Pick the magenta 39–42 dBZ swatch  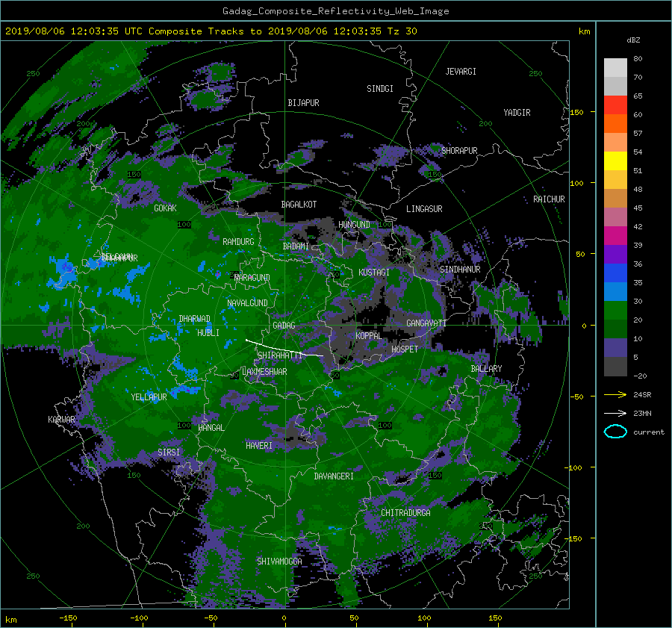(615, 236)
